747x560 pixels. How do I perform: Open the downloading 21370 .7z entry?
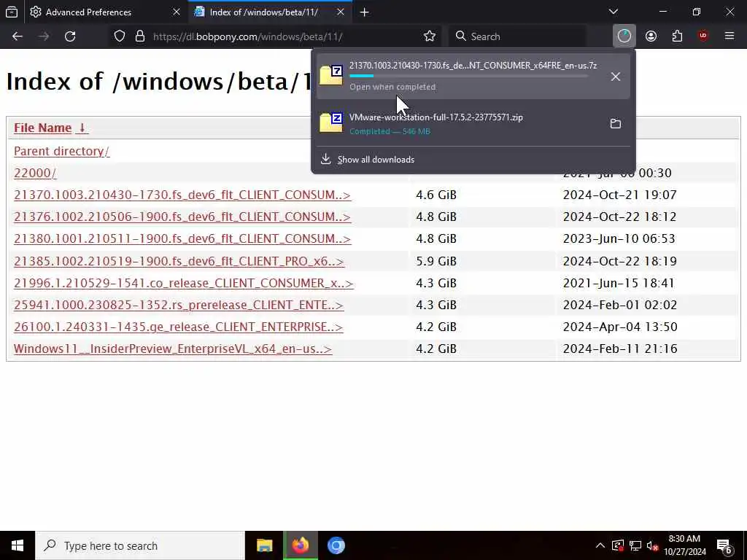[473, 76]
